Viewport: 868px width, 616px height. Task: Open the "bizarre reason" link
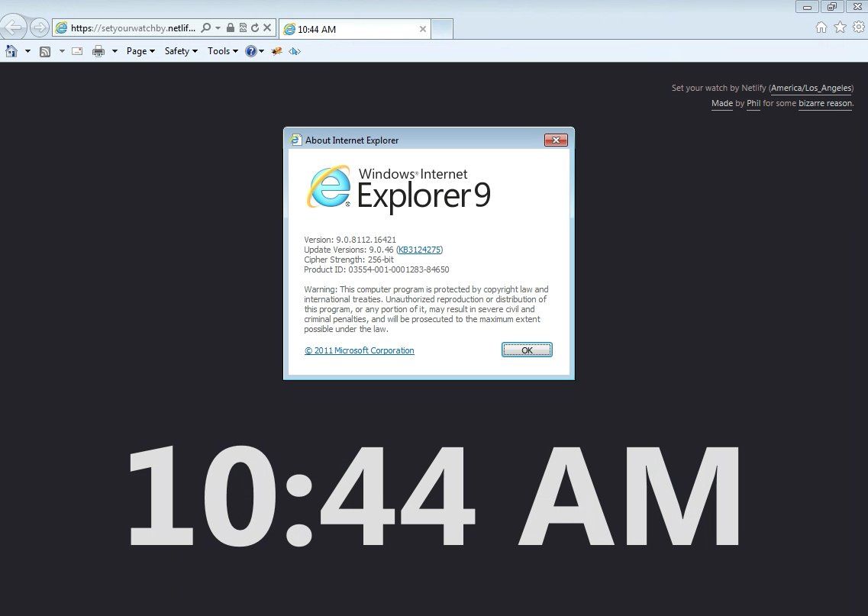(x=824, y=104)
